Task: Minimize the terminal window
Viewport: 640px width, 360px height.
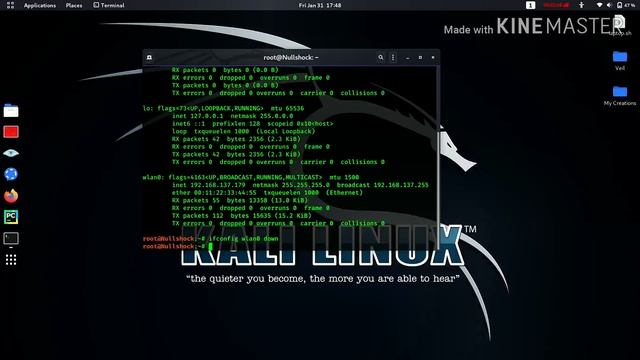Action: (x=408, y=58)
